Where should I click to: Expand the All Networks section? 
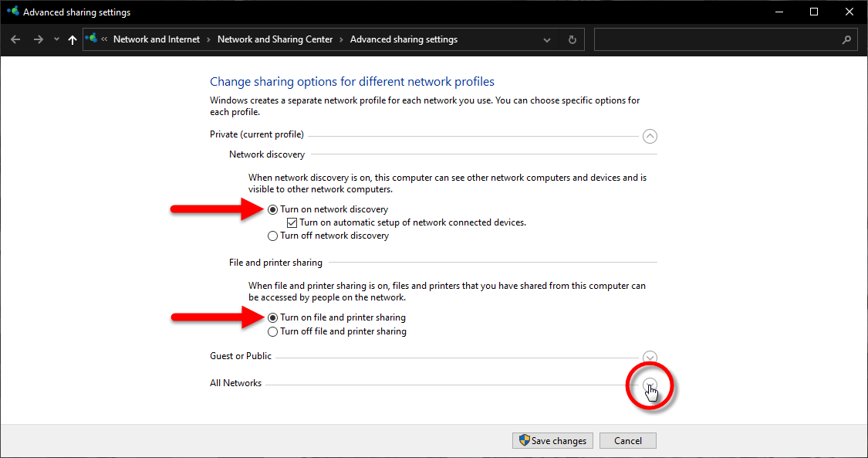click(x=650, y=385)
